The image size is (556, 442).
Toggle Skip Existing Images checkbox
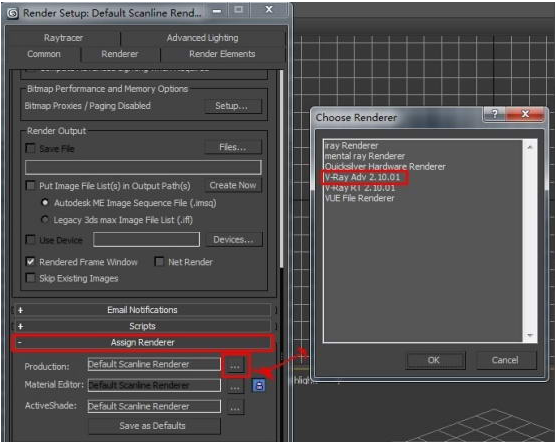pos(30,278)
